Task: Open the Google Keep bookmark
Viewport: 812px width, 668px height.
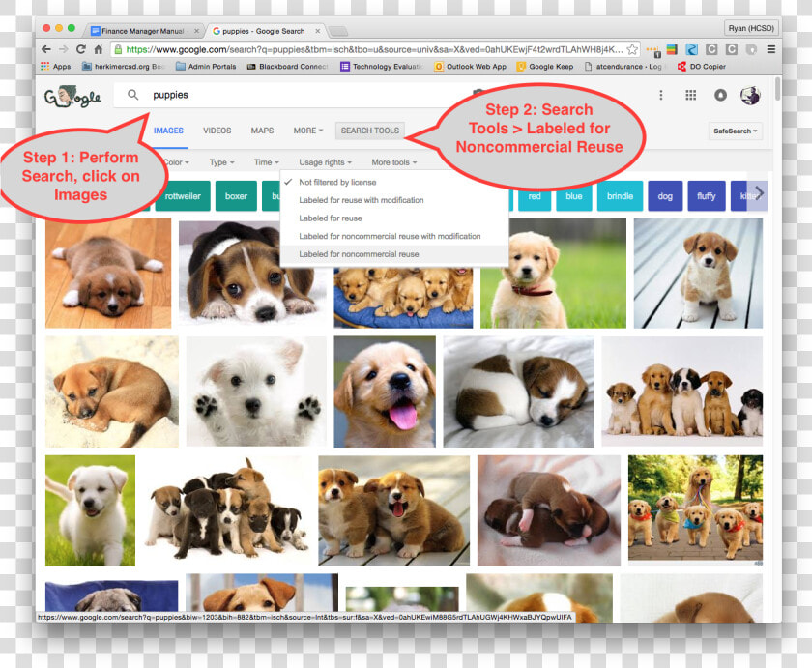Action: point(545,67)
